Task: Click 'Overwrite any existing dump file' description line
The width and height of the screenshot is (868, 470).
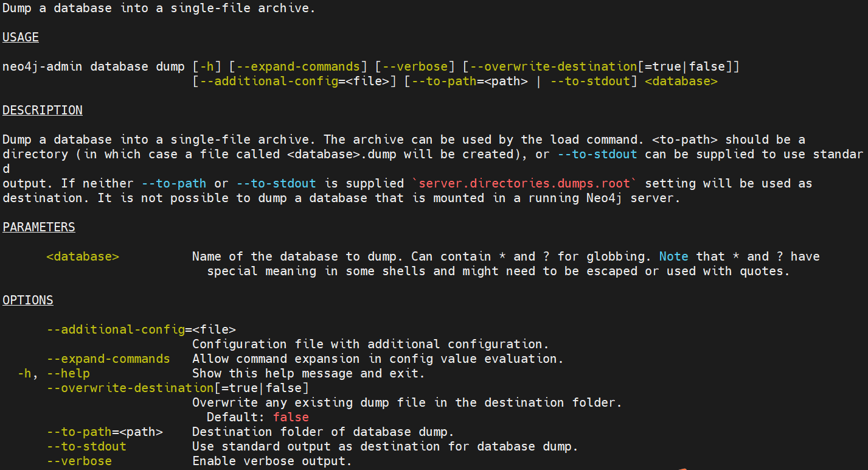Action: point(408,402)
